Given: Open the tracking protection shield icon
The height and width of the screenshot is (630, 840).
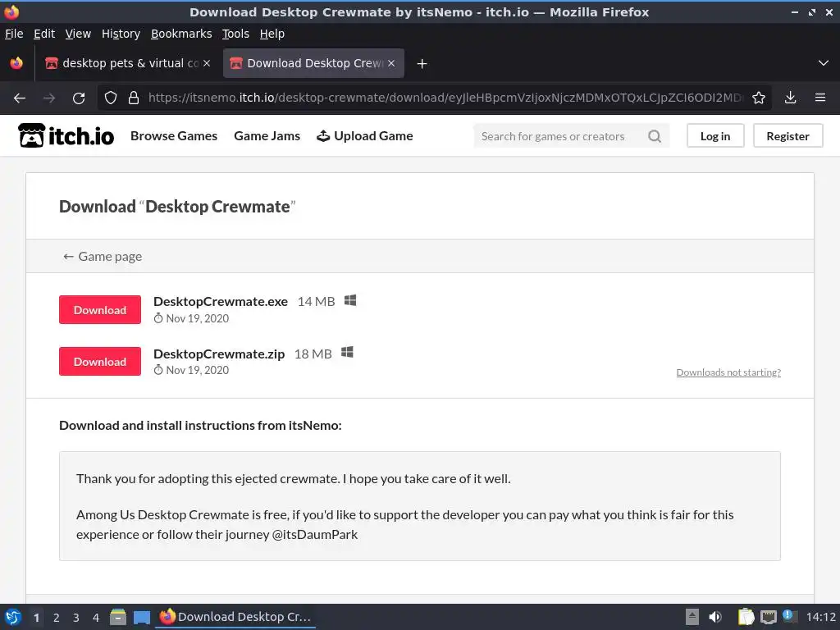Looking at the screenshot, I should tap(111, 98).
